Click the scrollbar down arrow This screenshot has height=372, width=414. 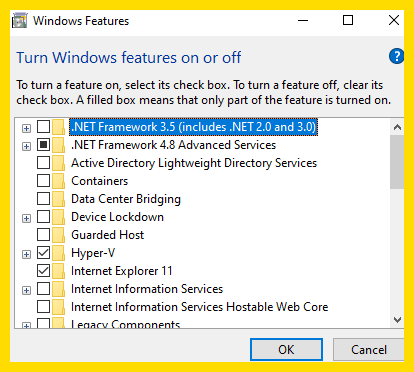397,320
